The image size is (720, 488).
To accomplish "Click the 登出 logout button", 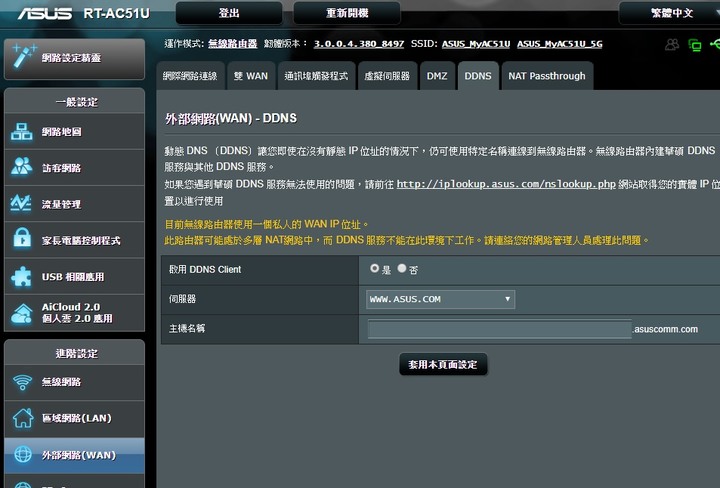I will tap(229, 13).
